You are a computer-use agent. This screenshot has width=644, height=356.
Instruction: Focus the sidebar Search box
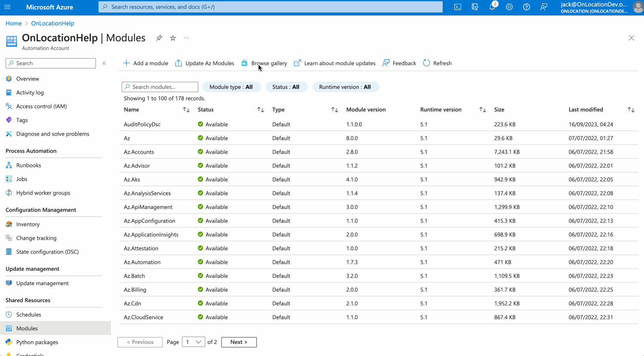pos(51,63)
